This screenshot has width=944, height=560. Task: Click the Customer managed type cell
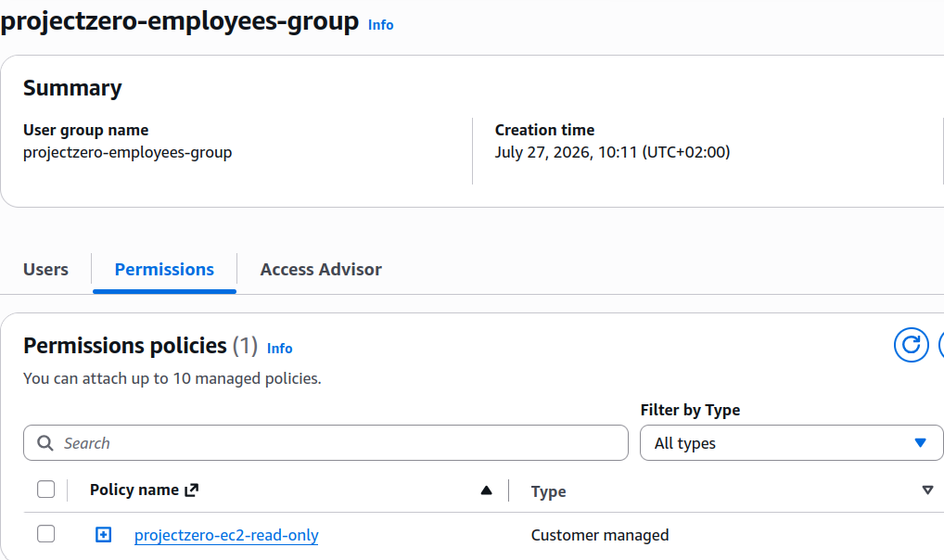point(600,535)
